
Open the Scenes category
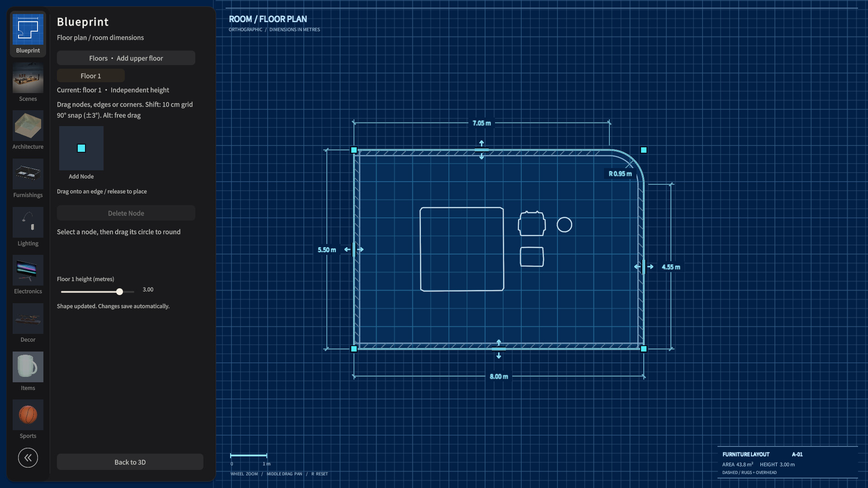pos(28,83)
